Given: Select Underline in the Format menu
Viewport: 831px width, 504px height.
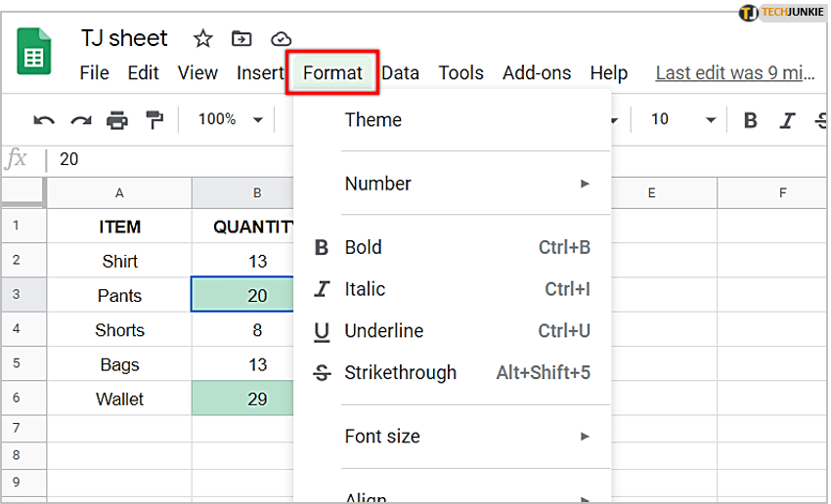Looking at the screenshot, I should click(383, 331).
